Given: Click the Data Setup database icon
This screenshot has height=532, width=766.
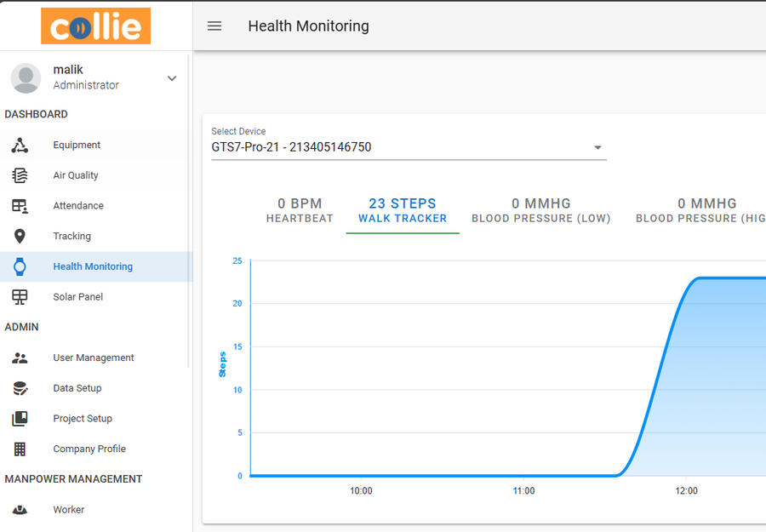Looking at the screenshot, I should pyautogui.click(x=20, y=388).
